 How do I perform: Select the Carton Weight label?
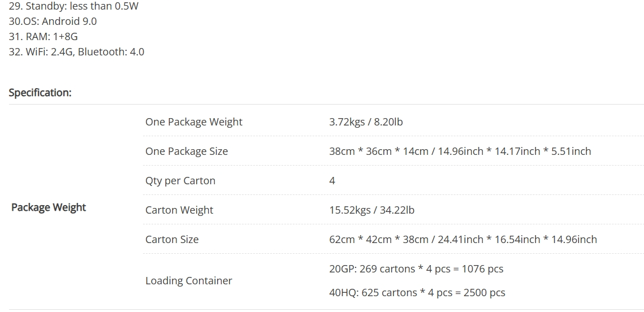(x=179, y=210)
